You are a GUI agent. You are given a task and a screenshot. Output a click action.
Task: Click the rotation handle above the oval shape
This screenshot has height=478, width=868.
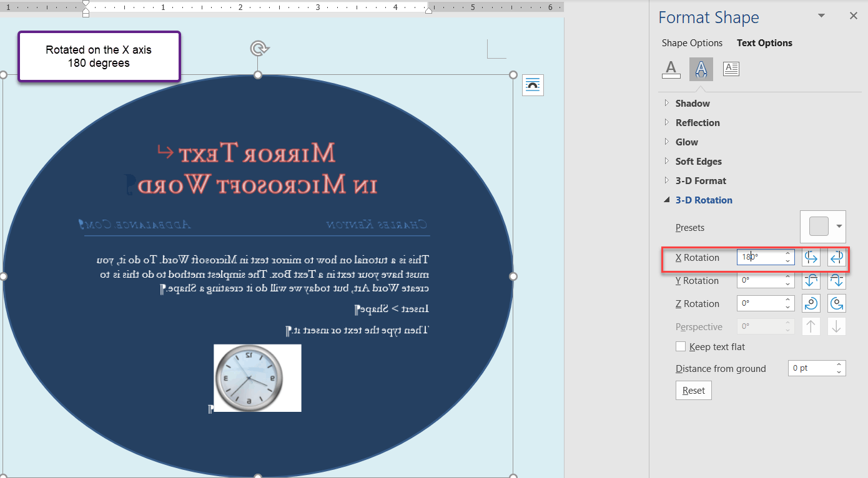point(258,49)
